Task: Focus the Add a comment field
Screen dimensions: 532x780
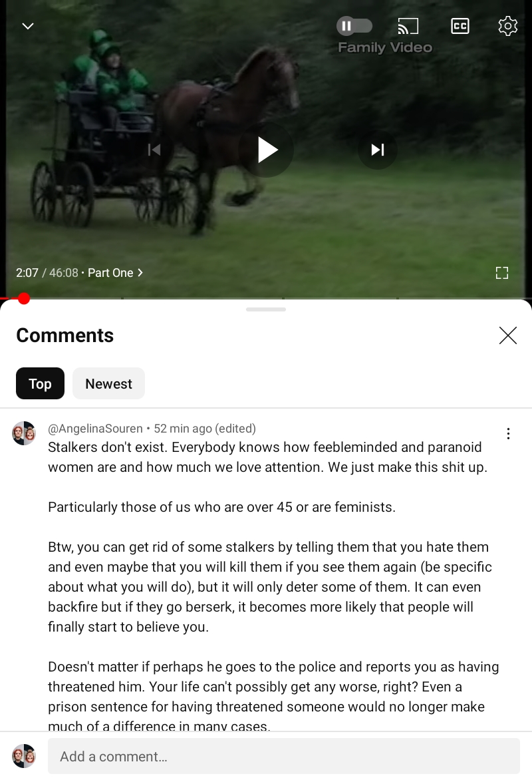Action: coord(284,756)
